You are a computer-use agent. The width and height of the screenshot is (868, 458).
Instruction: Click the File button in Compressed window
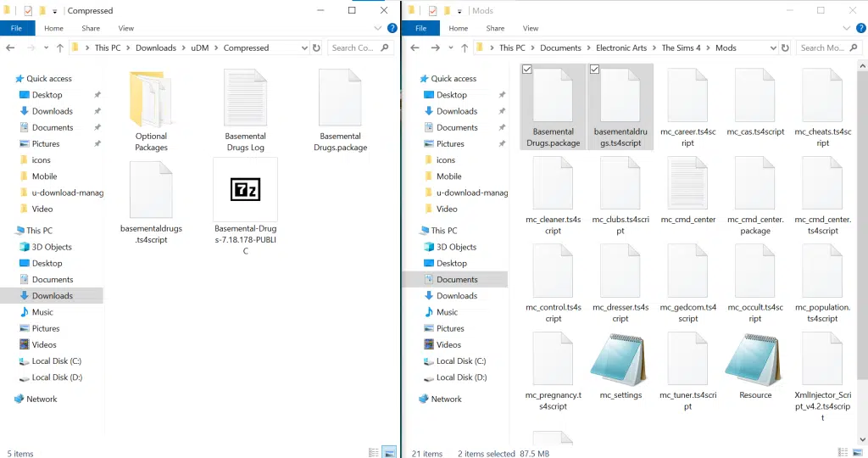pos(17,28)
